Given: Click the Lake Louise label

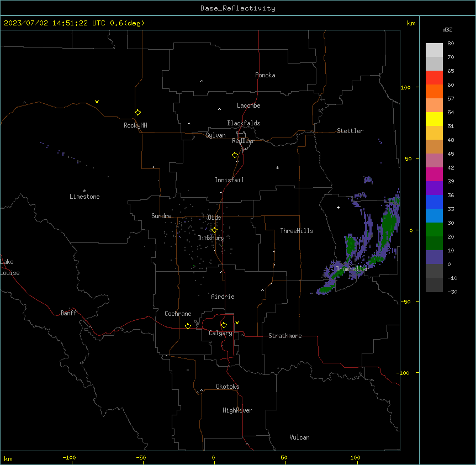Looking at the screenshot, I should pyautogui.click(x=10, y=267).
